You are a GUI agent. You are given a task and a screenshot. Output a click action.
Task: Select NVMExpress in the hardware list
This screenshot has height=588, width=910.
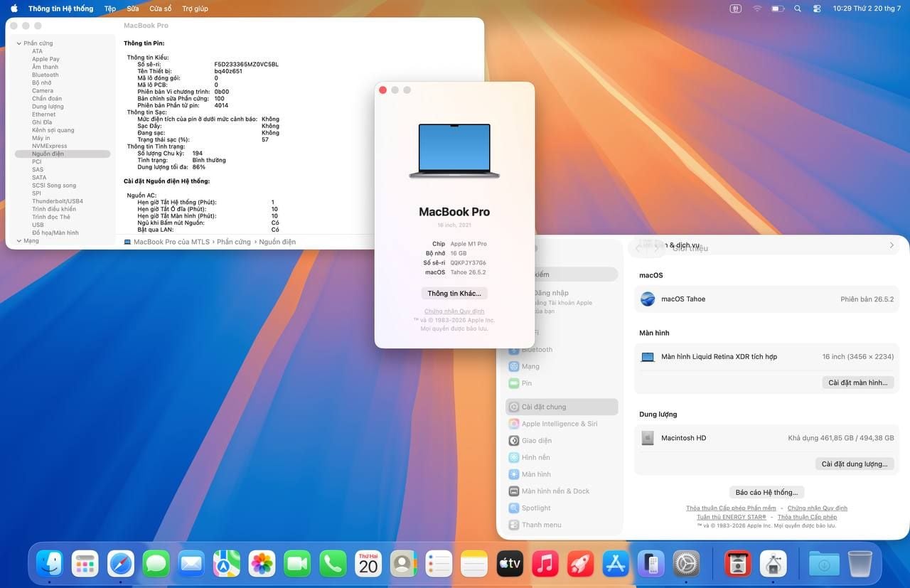(50, 146)
